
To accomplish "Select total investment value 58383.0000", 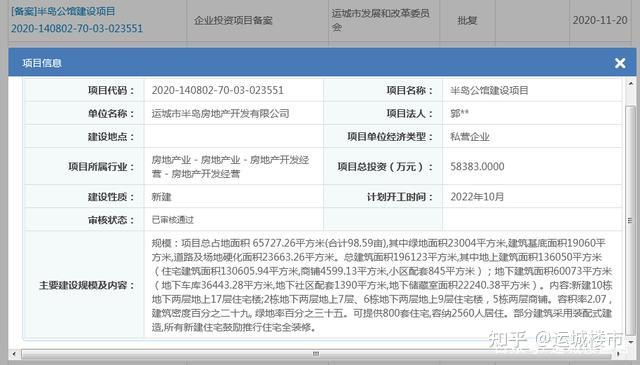I will tap(477, 167).
